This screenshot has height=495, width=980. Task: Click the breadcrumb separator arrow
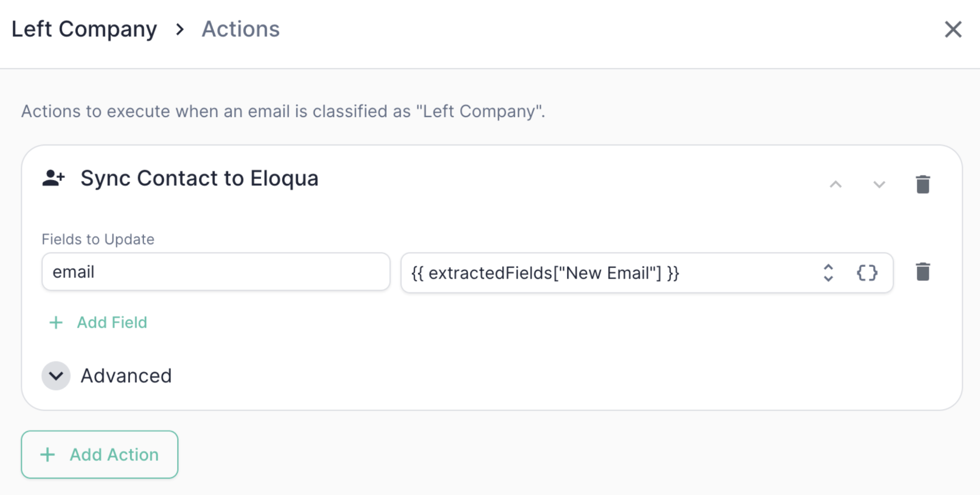click(180, 29)
